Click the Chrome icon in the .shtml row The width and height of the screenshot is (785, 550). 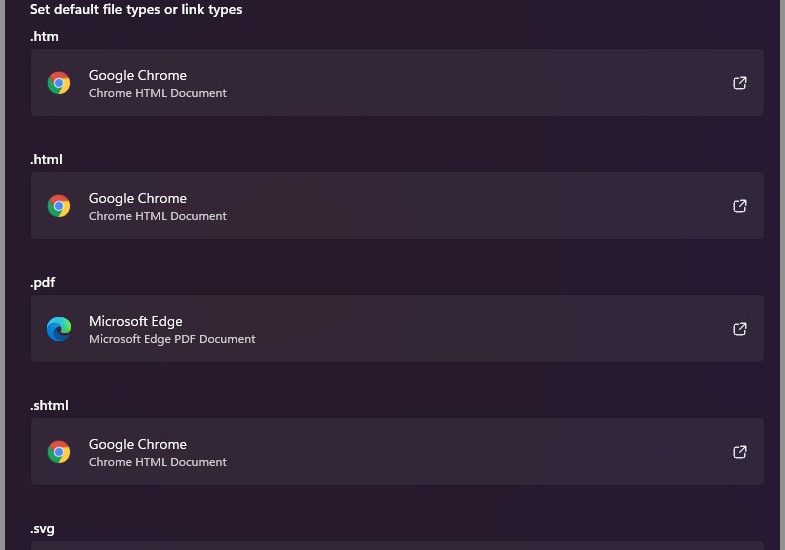59,452
